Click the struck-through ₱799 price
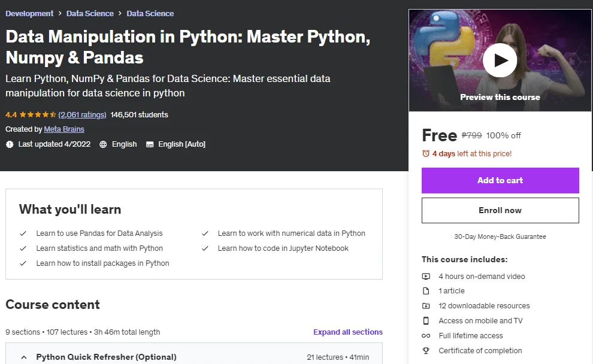The height and width of the screenshot is (364, 593). [471, 135]
